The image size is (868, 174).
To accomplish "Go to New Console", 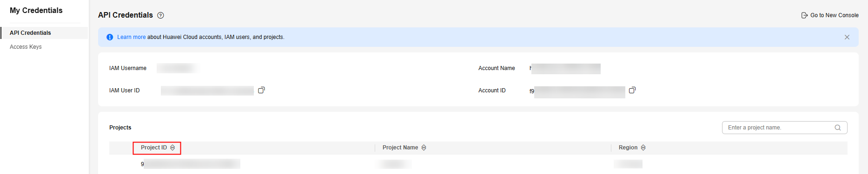I will (x=834, y=15).
